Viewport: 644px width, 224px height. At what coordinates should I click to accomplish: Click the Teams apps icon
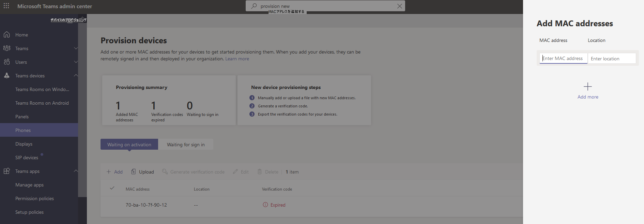(6, 171)
